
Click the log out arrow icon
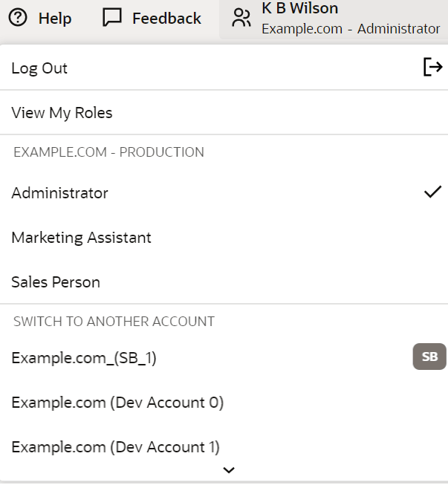pyautogui.click(x=432, y=67)
